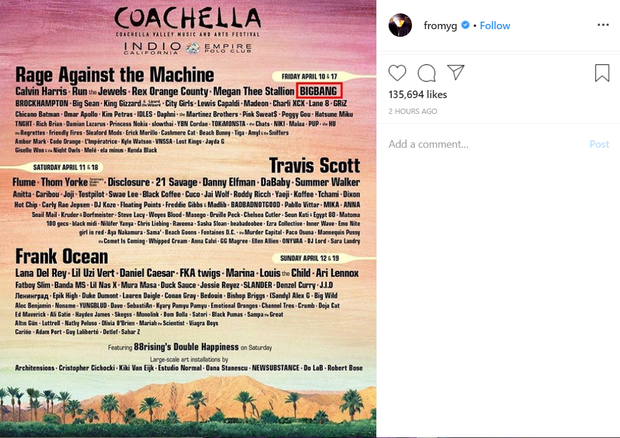This screenshot has width=620, height=438.
Task: View the 135,694 likes list
Action: tap(418, 94)
